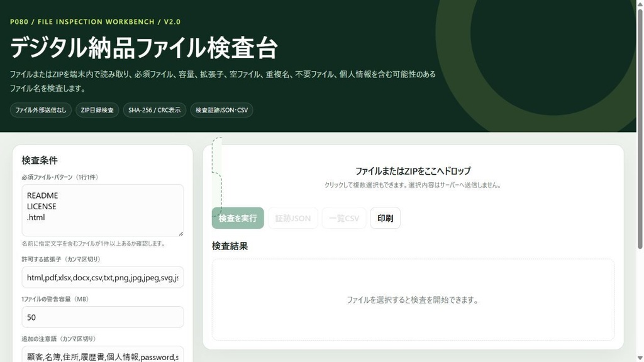Click the file drop zone ファイルまたはZIPをここへドロップ
The image size is (644, 362).
click(413, 177)
